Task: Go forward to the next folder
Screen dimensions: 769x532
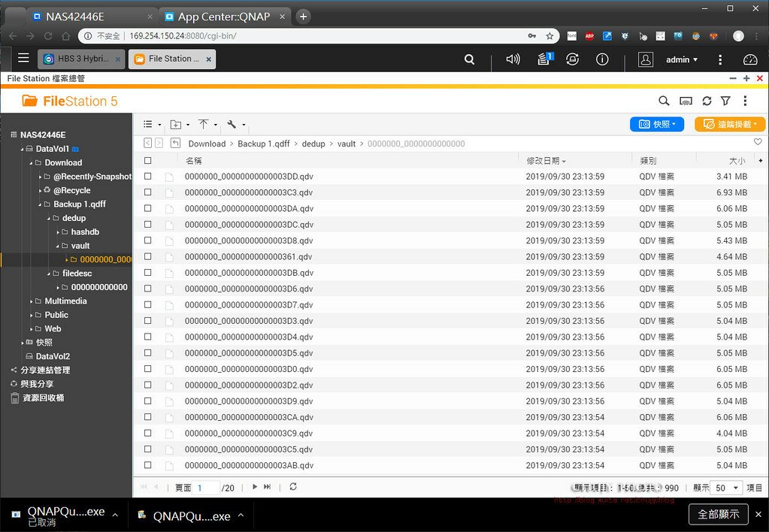Action: coord(159,144)
